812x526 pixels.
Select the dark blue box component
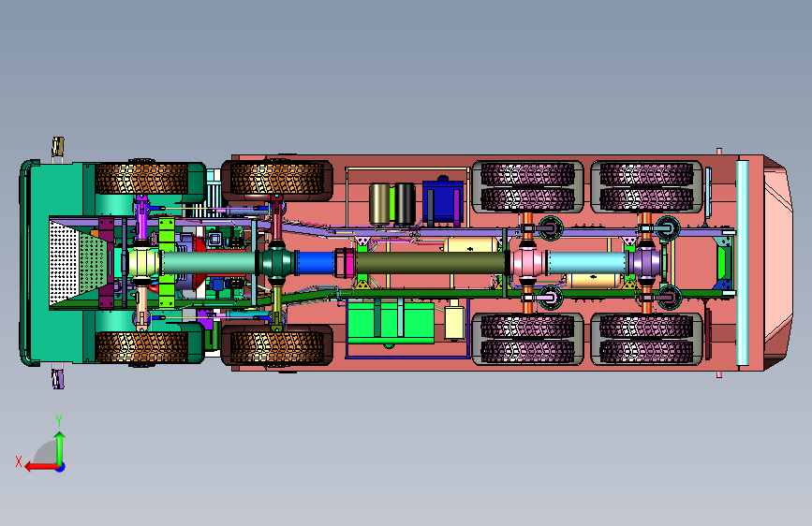(443, 201)
